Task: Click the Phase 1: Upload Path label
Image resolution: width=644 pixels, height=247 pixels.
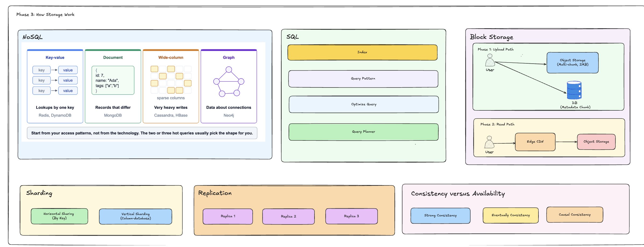Action: [495, 49]
